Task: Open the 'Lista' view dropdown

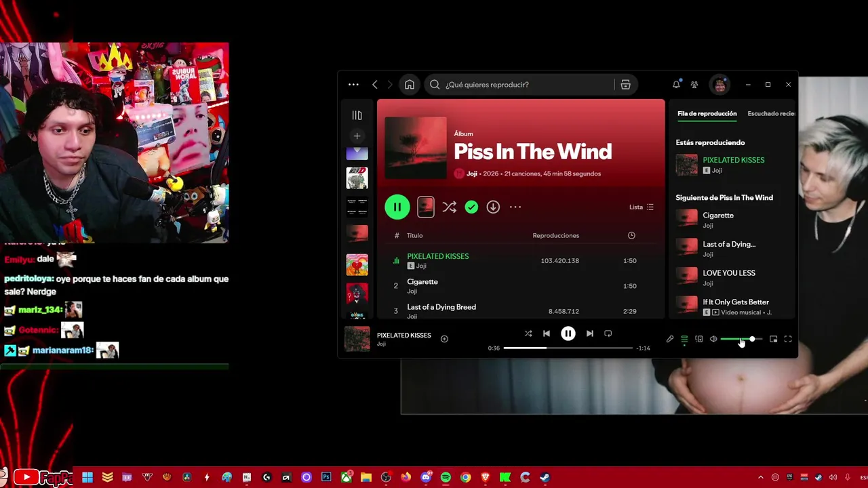Action: (642, 207)
